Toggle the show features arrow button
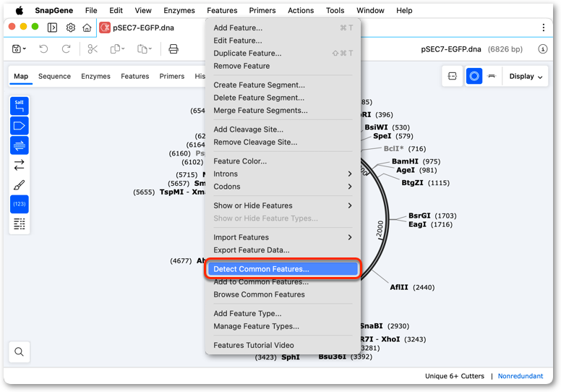The width and height of the screenshot is (561, 392). pyautogui.click(x=20, y=126)
